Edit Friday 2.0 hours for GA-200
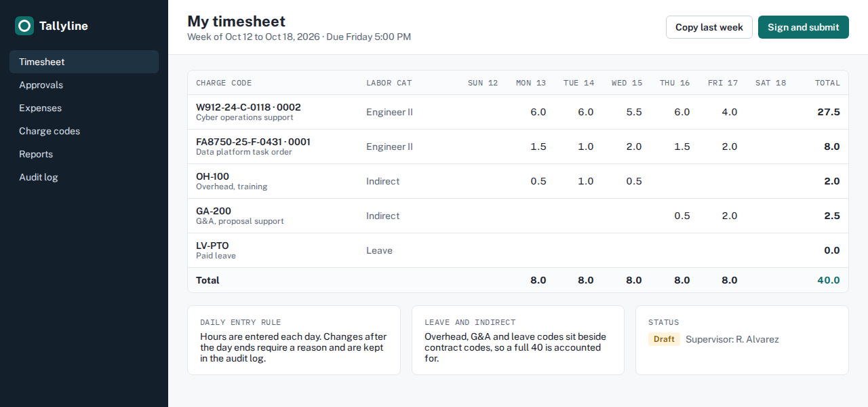 click(730, 216)
